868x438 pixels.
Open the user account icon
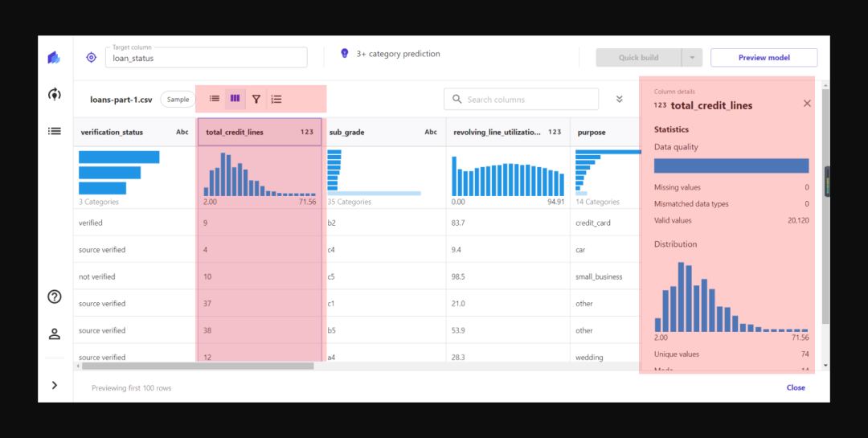(x=54, y=334)
